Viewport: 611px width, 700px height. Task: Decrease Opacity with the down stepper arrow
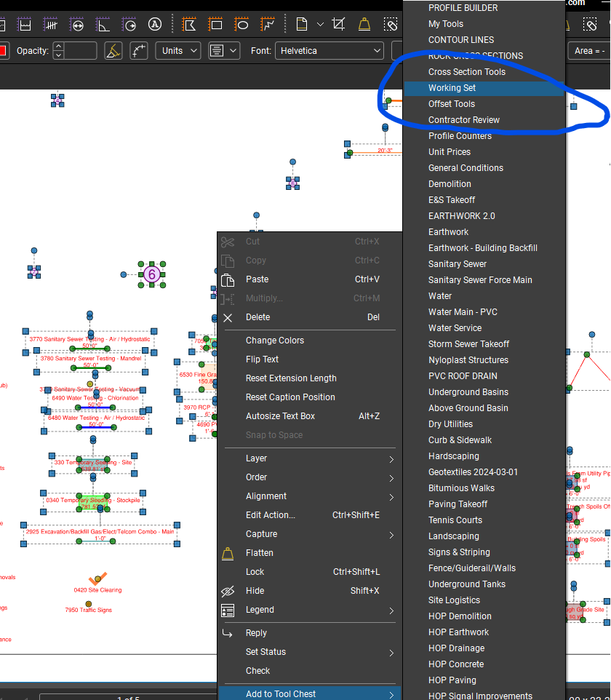pos(58,55)
